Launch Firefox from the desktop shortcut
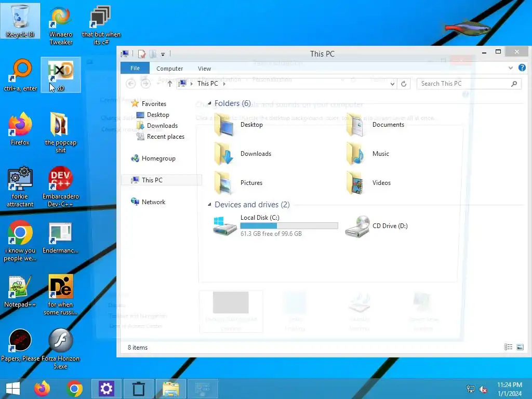 (20, 129)
